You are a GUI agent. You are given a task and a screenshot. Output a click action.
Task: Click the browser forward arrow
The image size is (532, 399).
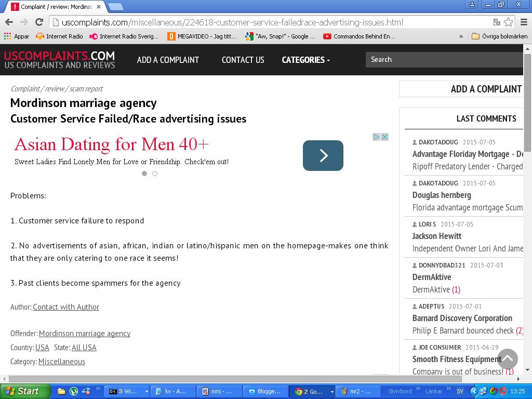pyautogui.click(x=24, y=22)
